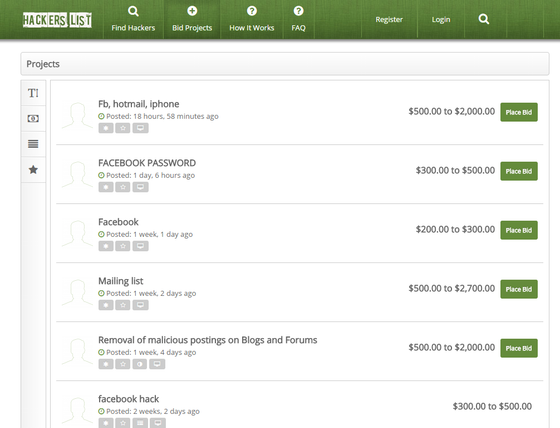Open the FAQ page

(x=299, y=19)
